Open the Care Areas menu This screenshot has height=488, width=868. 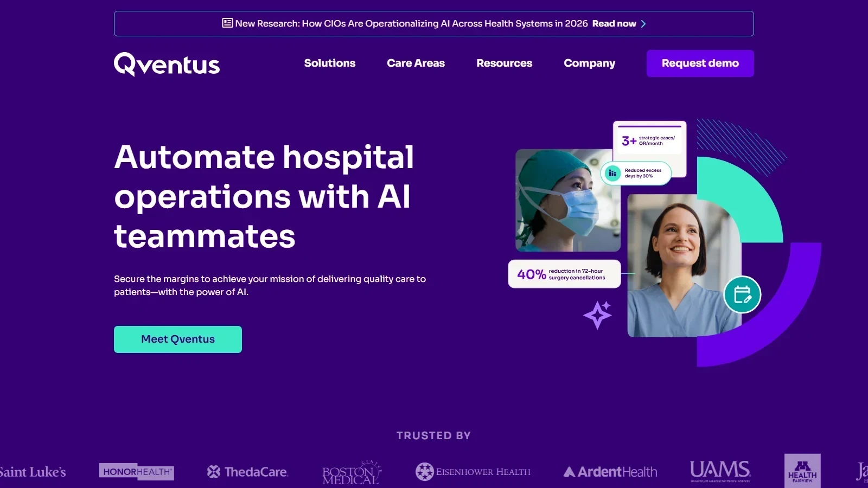coord(416,63)
